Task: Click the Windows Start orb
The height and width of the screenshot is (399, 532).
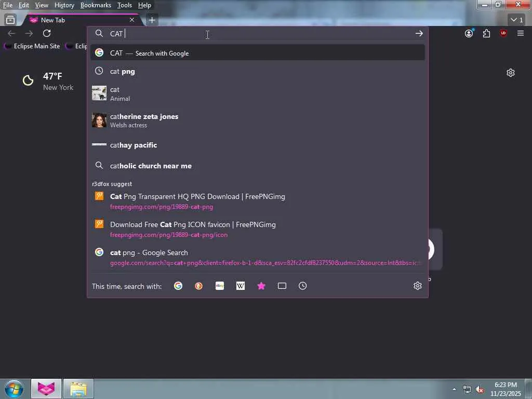Action: click(x=14, y=389)
